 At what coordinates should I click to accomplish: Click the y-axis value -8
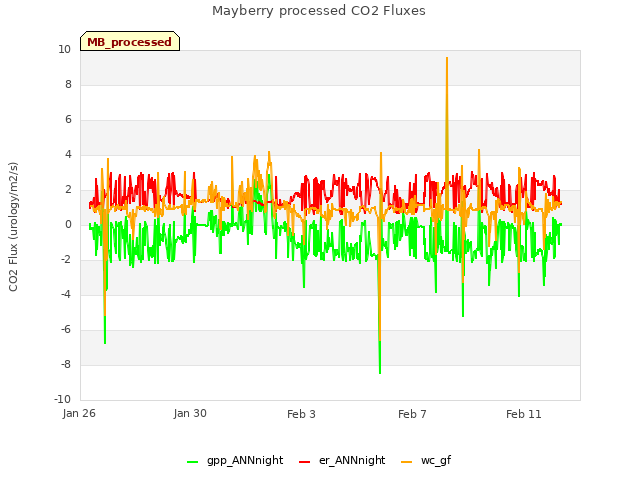pos(66,365)
